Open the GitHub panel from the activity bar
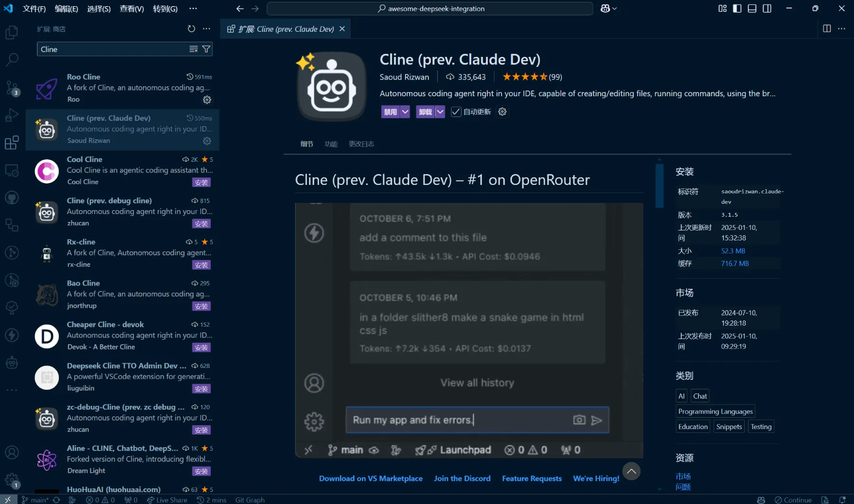854x504 pixels. tap(11, 198)
